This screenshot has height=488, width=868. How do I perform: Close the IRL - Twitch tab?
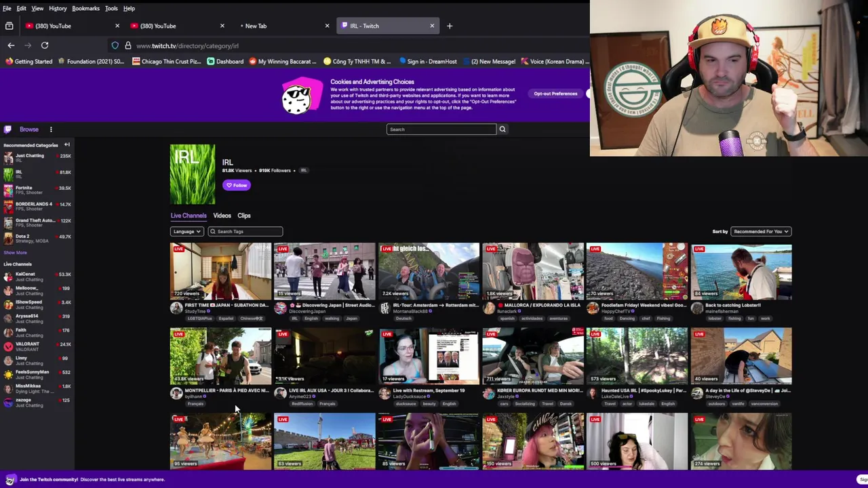(432, 26)
